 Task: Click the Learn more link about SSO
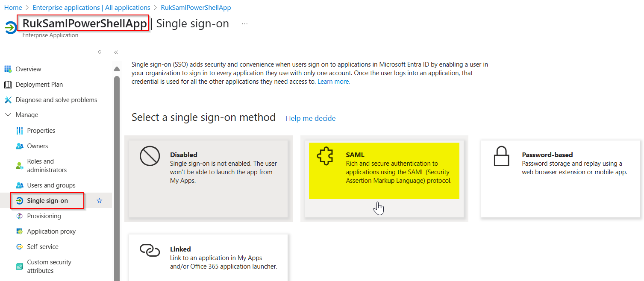(x=333, y=81)
